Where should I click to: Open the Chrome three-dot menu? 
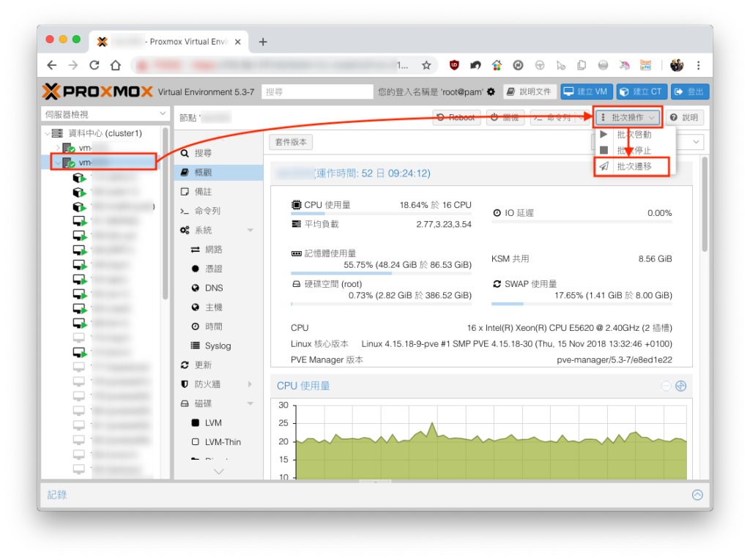tap(698, 65)
